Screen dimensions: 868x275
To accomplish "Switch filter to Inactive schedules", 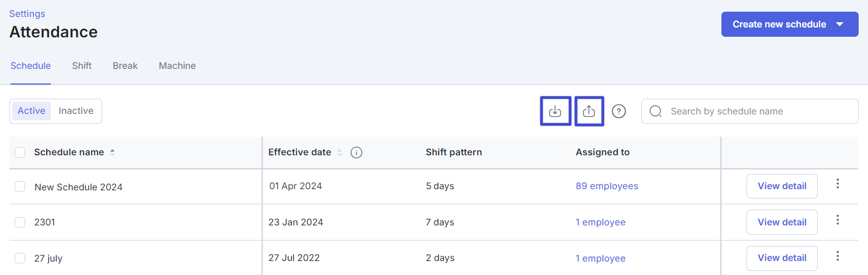I will (x=76, y=111).
